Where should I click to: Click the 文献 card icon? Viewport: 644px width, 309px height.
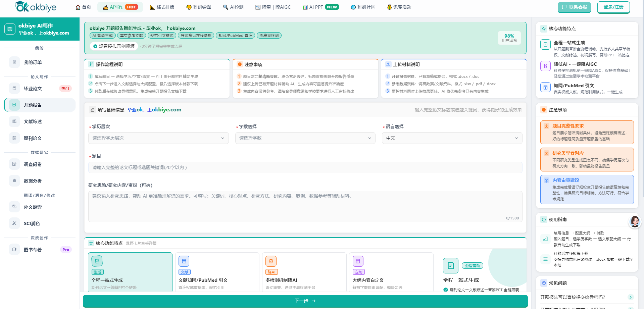pos(184,261)
